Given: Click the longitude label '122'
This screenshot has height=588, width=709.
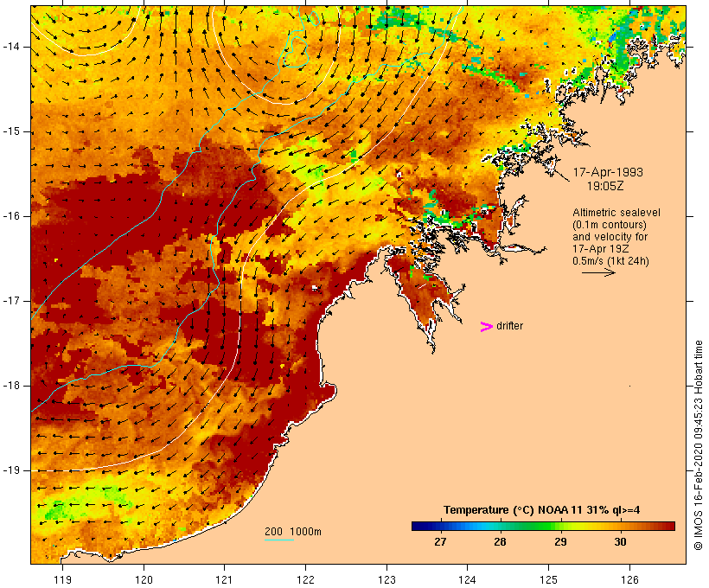Looking at the screenshot, I should pos(306,579).
